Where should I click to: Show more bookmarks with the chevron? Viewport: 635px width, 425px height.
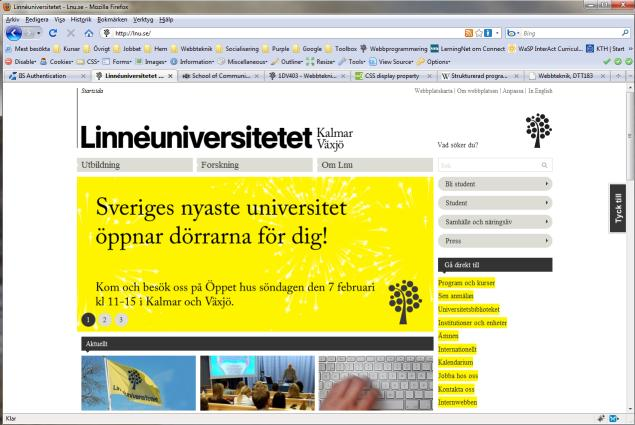(x=630, y=49)
